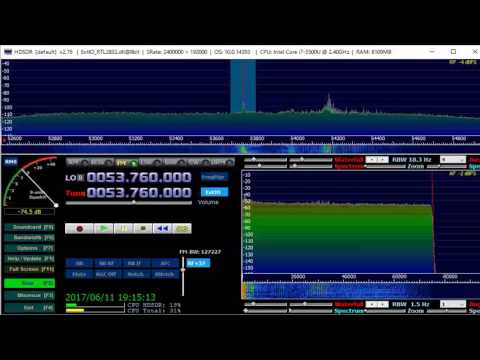480x360 pixels.
Task: Click the vertical FM BW slider
Action: point(183,276)
